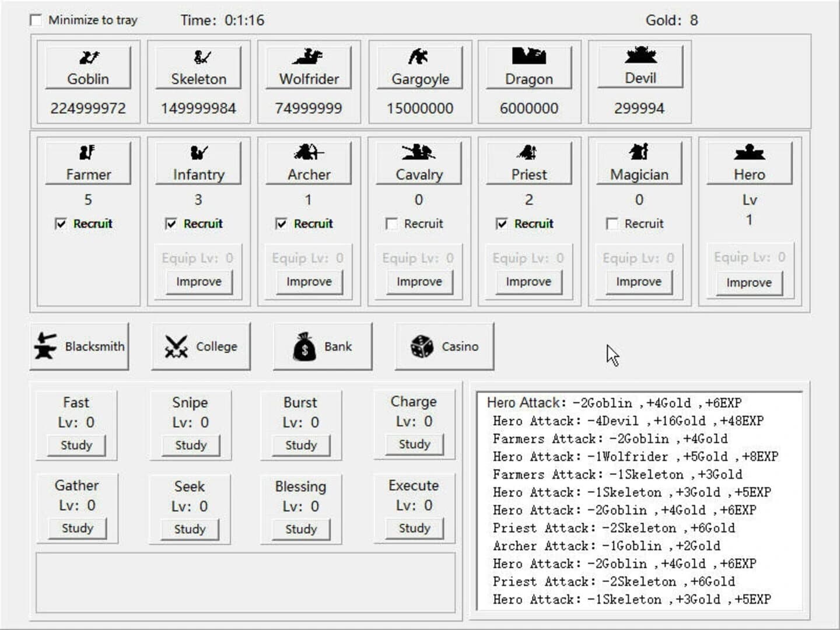Uncheck Recruit for Farmer

[x=60, y=223]
